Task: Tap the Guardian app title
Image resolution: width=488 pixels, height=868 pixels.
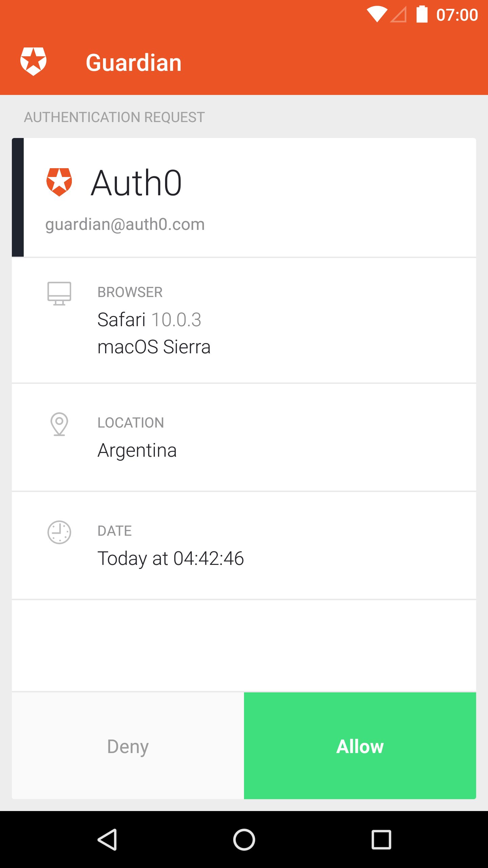Action: [134, 63]
